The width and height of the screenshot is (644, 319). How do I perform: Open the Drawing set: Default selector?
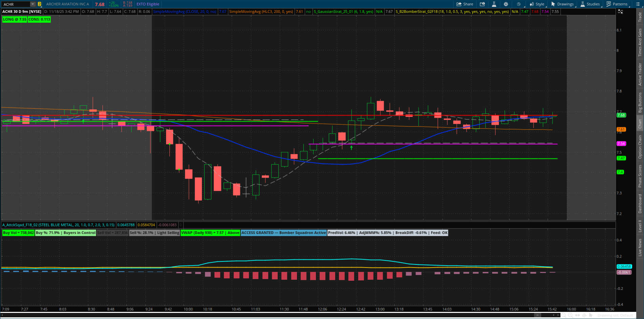615,315
